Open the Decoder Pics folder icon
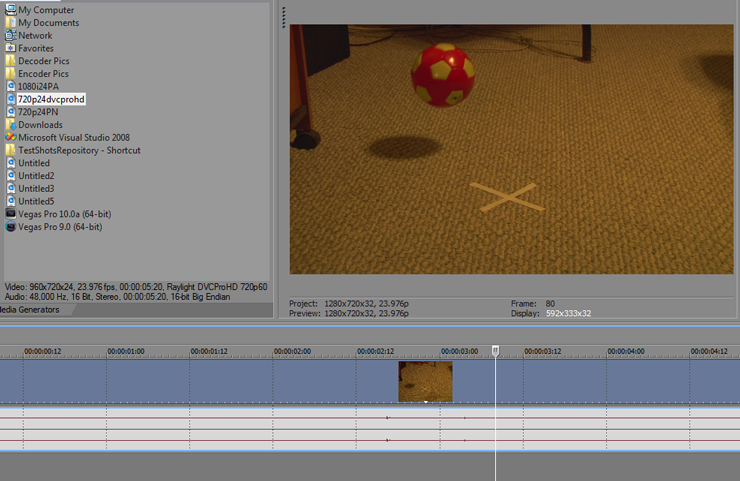The width and height of the screenshot is (740, 481). [10, 60]
